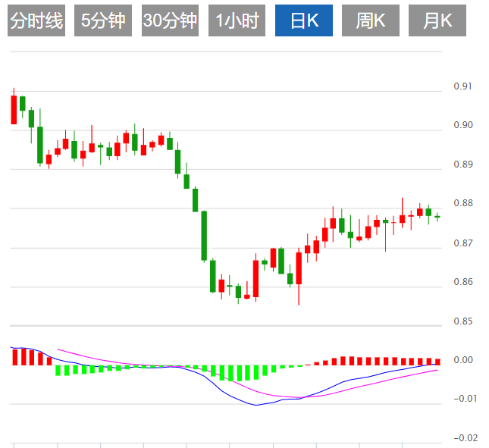This screenshot has height=448, width=489.
Task: Open the 1小时 chart tab
Action: pyautogui.click(x=237, y=20)
